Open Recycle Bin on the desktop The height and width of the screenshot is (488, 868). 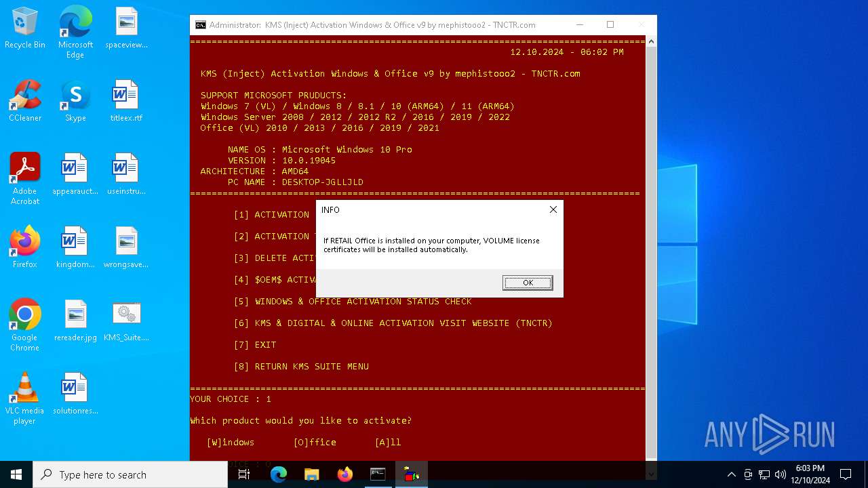pyautogui.click(x=25, y=28)
